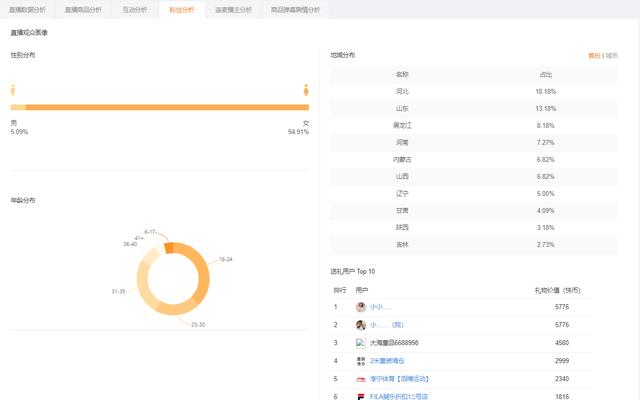Click the female figure icon on gender bar
The height and width of the screenshot is (400, 640).
[x=306, y=90]
